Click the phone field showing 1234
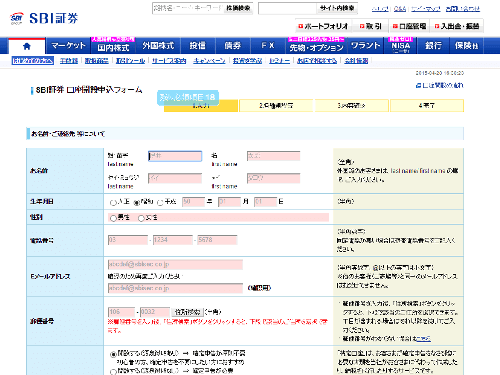This screenshot has width=500, height=375. [173, 240]
